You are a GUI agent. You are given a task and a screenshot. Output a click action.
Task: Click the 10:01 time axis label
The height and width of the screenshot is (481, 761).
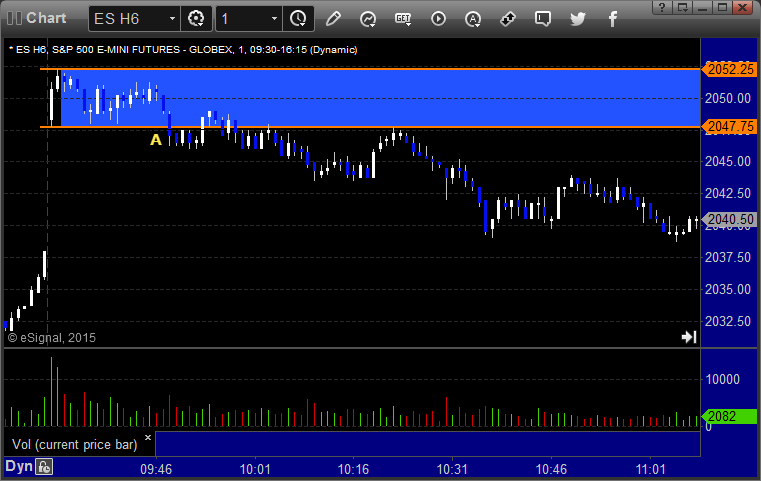coord(255,469)
